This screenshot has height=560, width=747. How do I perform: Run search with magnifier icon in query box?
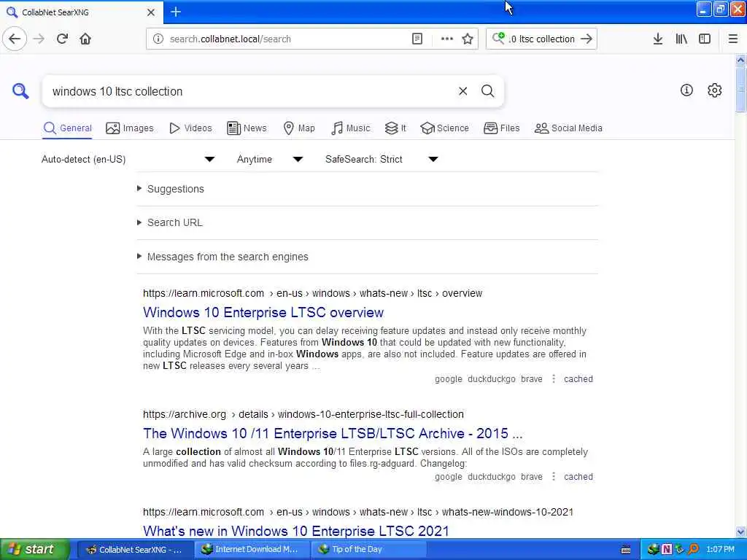click(x=487, y=91)
